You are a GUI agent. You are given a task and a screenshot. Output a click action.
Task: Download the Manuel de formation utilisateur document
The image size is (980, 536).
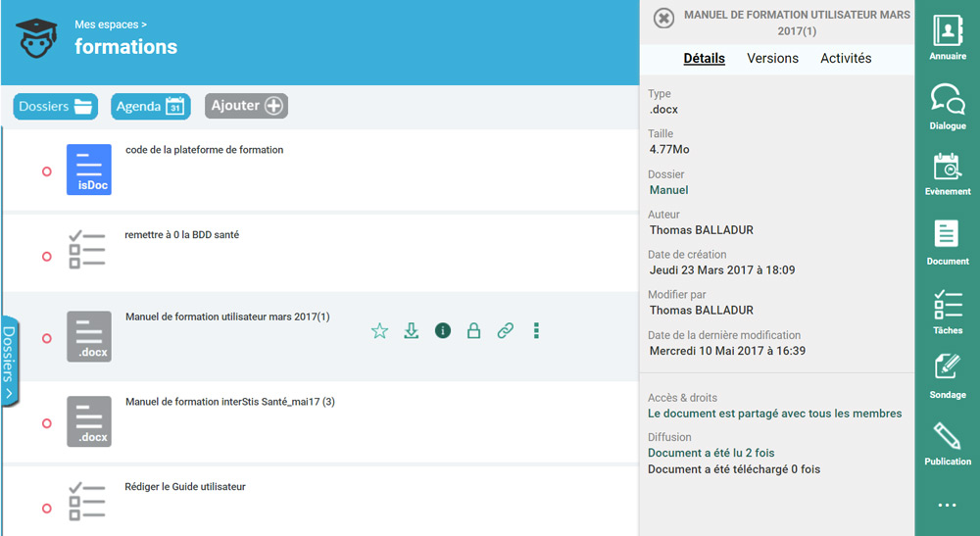(x=412, y=331)
